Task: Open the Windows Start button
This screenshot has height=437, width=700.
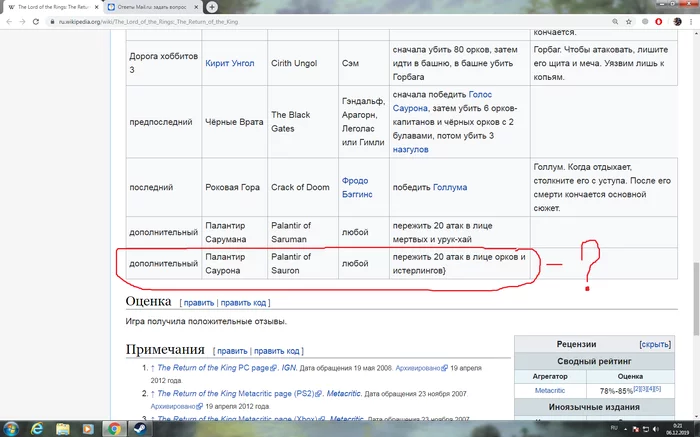Action: click(x=10, y=429)
